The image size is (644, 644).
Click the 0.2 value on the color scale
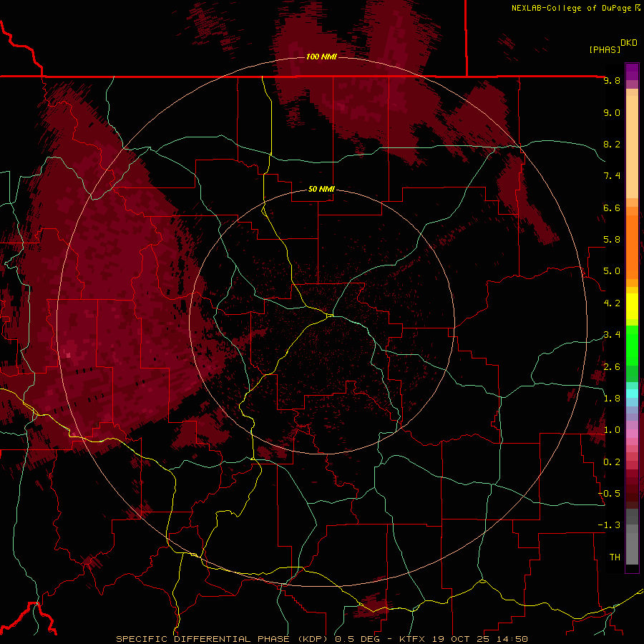(x=612, y=462)
